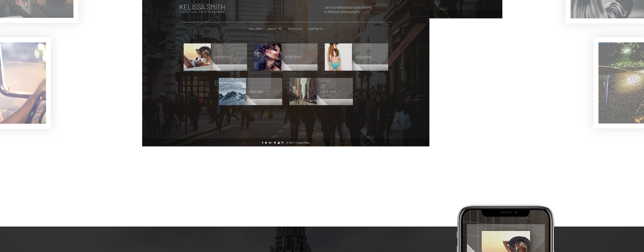Open the City Life gallery card

coord(321,91)
